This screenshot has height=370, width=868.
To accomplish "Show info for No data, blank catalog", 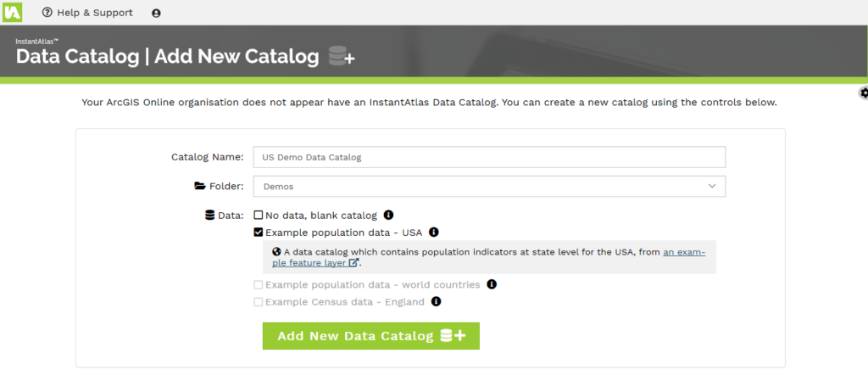I will [388, 215].
